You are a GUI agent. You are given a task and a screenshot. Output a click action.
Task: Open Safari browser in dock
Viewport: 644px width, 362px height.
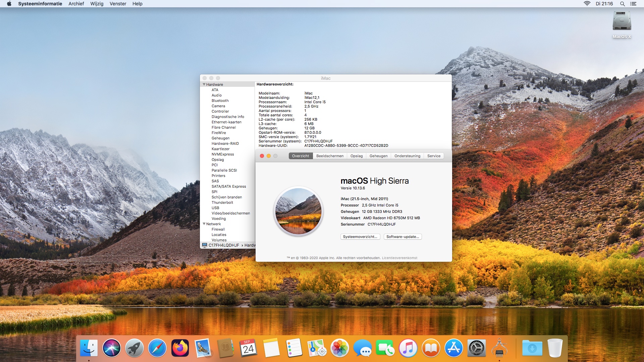[x=157, y=348]
